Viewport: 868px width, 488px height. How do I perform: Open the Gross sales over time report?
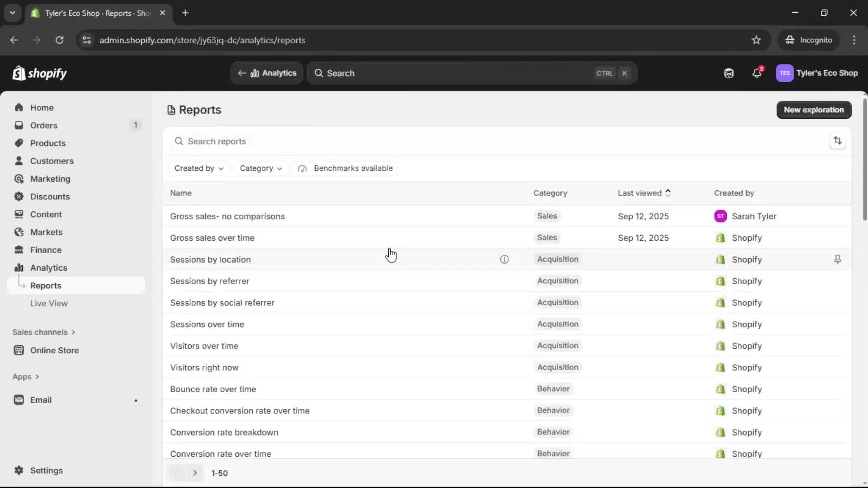[x=212, y=238]
